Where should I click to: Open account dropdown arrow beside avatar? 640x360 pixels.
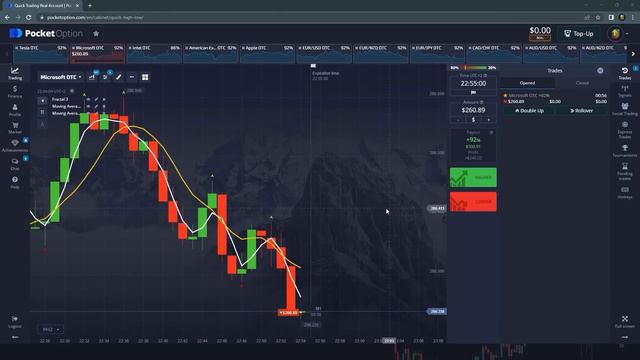pos(627,34)
